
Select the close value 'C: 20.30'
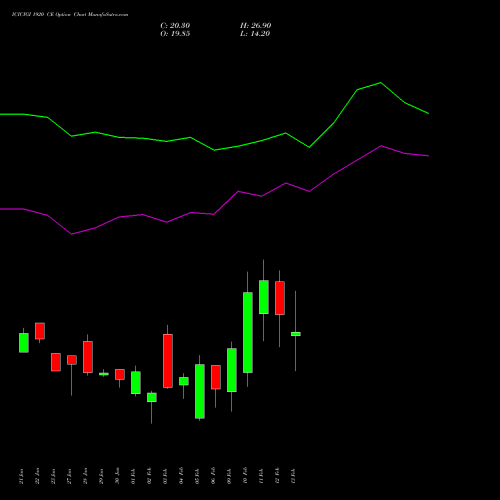(175, 26)
